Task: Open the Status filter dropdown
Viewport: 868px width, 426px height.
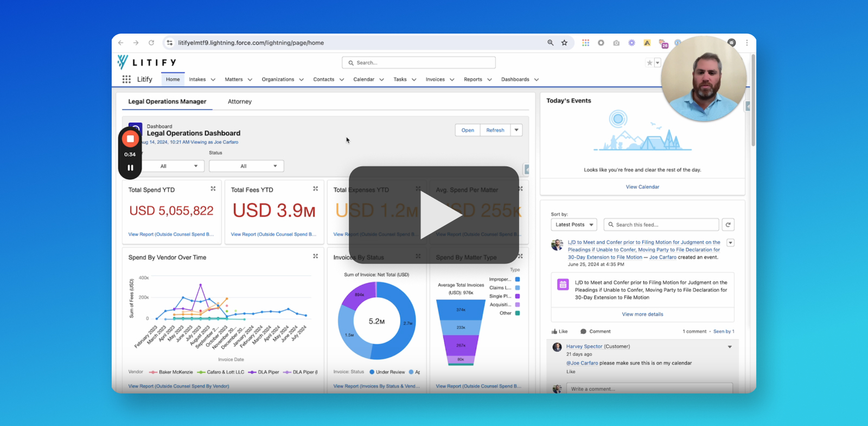Action: (246, 166)
